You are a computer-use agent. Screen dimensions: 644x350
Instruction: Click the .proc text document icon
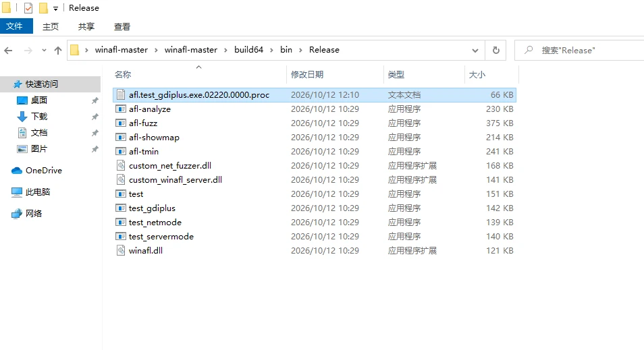click(x=120, y=95)
